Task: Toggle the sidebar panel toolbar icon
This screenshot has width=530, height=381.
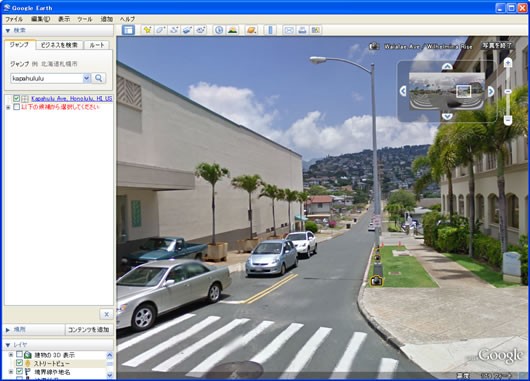Action: click(128, 30)
